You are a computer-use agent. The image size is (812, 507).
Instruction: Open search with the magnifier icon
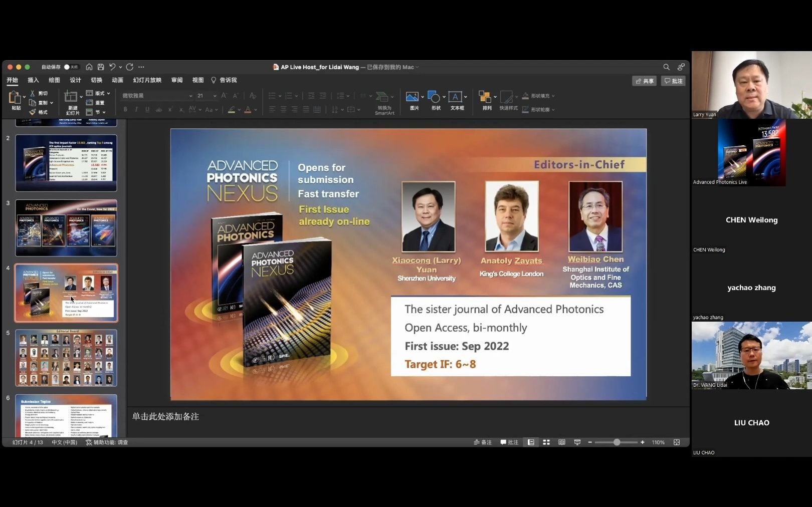tap(666, 67)
